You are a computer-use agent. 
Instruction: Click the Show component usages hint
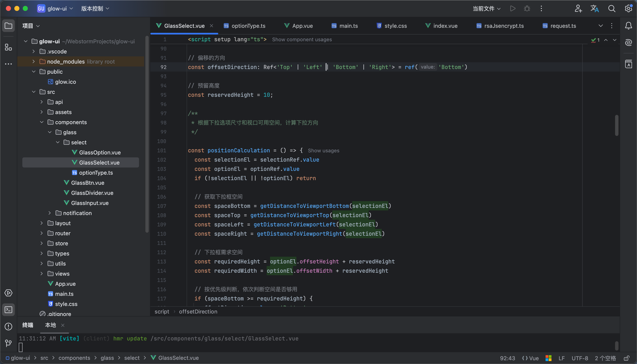tap(302, 40)
